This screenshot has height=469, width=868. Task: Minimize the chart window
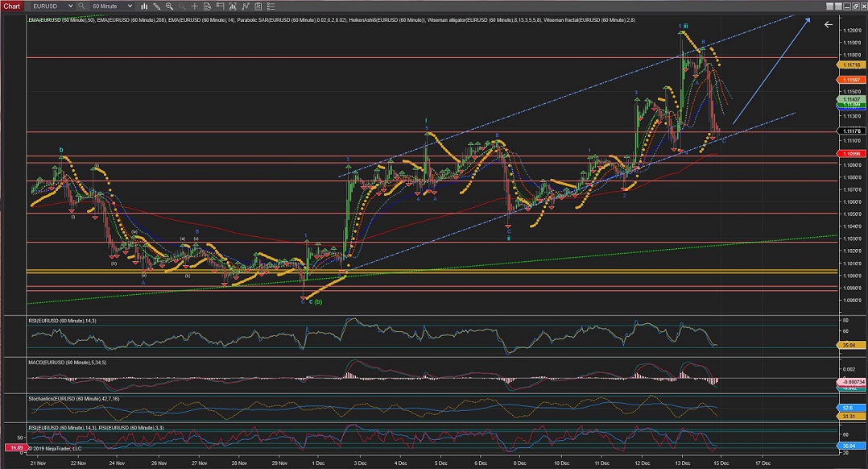847,6
